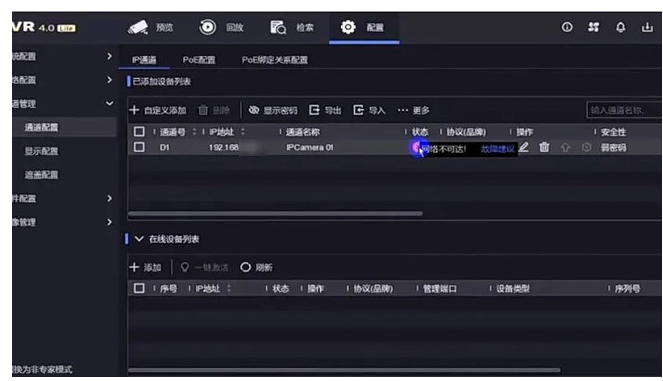Screen dimensions: 663x381
Task: Click the fan-shaped icon in header
Action: [x=594, y=27]
